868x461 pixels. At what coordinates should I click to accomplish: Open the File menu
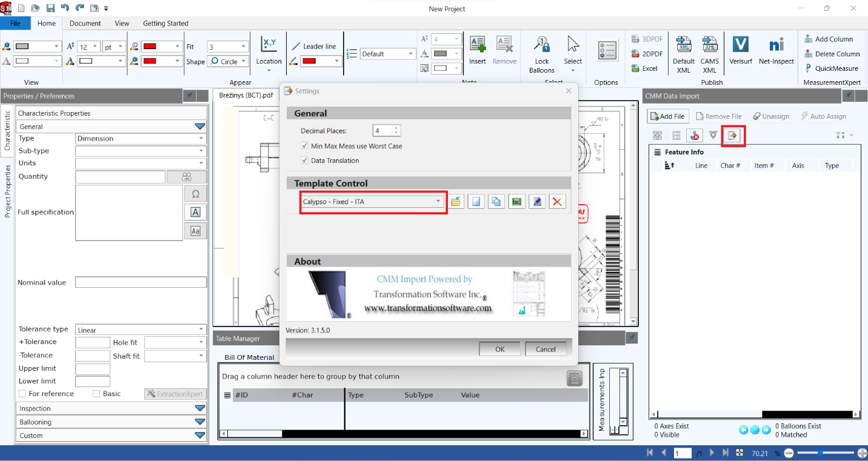coord(16,23)
